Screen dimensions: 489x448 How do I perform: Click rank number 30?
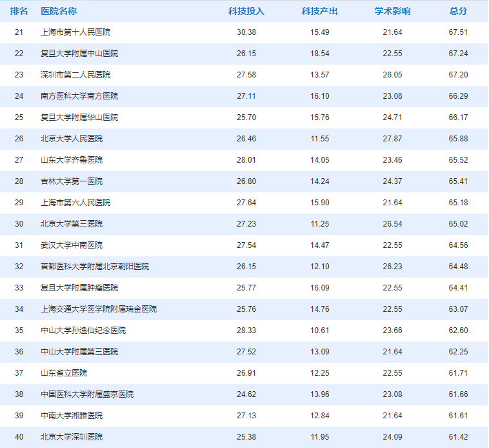click(19, 224)
